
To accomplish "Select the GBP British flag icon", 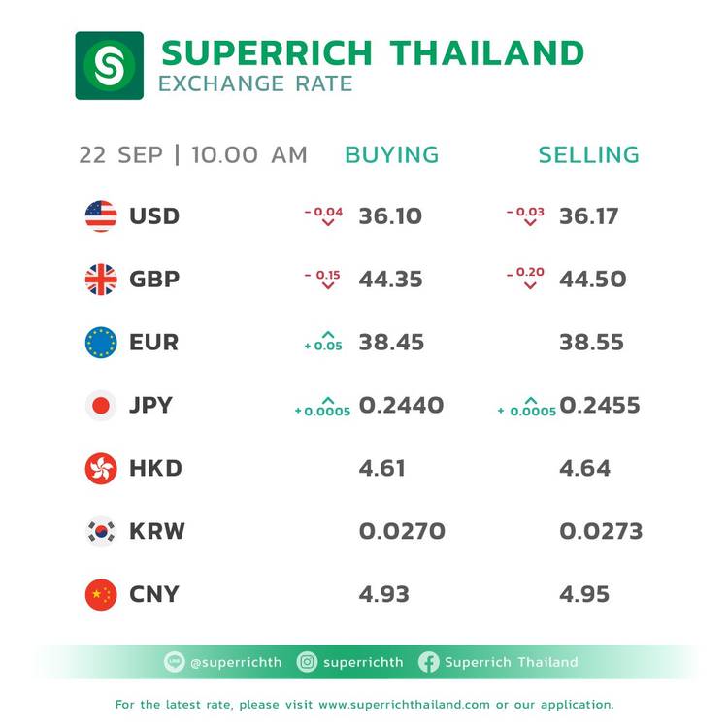I will 101,280.
